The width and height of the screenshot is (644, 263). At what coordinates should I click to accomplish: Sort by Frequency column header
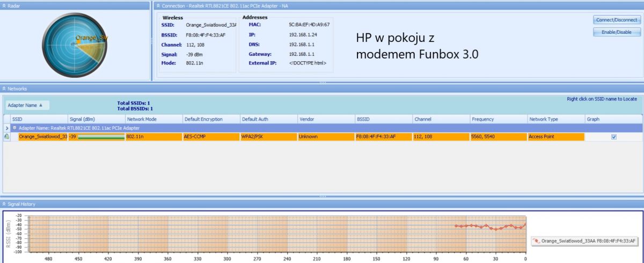(x=498, y=119)
